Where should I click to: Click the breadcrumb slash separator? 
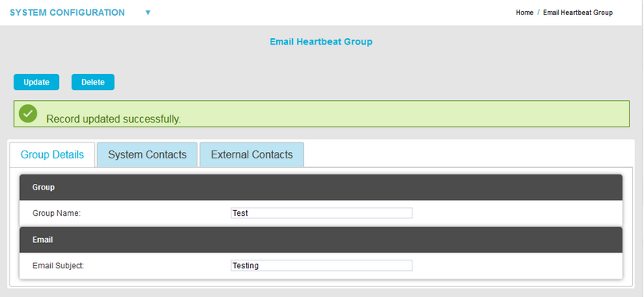coord(538,13)
